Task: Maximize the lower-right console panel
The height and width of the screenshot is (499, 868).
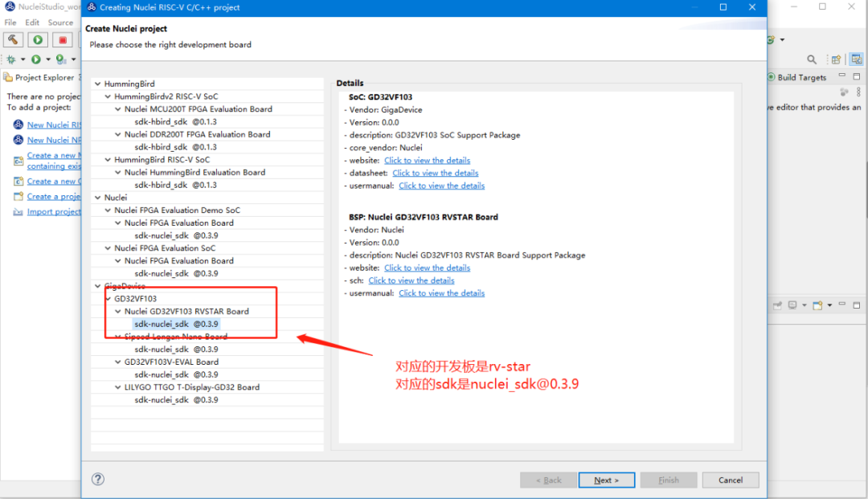Action: (x=857, y=305)
